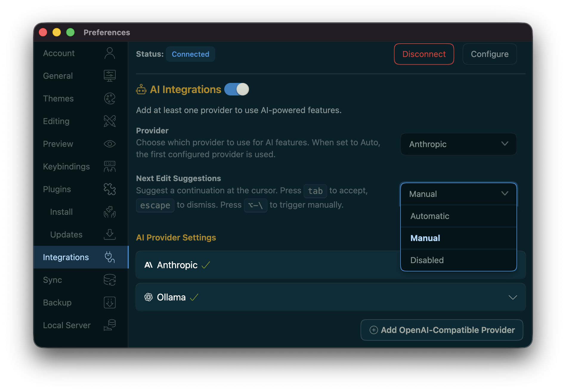Click the Provider setting label
Screen dimensions: 566x392
click(x=152, y=130)
